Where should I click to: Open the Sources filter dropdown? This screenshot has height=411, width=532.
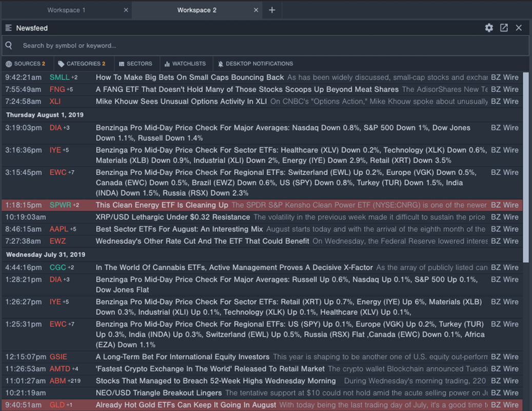26,64
